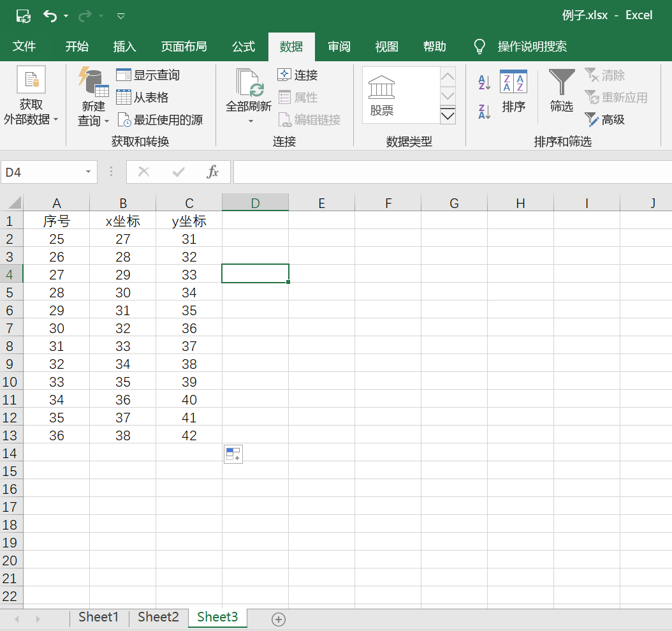Screen dimensions: 672x631
Task: Switch to the 审阅 ribbon tab
Action: pos(339,47)
